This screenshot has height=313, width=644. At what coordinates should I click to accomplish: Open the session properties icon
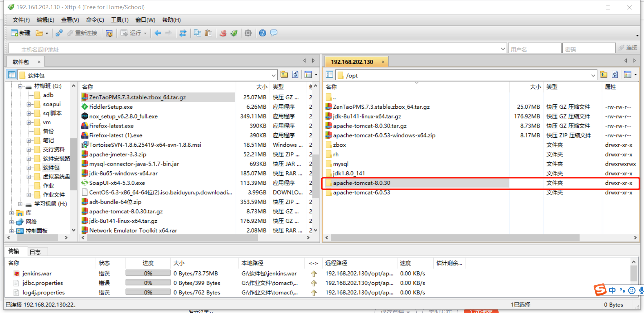click(109, 33)
